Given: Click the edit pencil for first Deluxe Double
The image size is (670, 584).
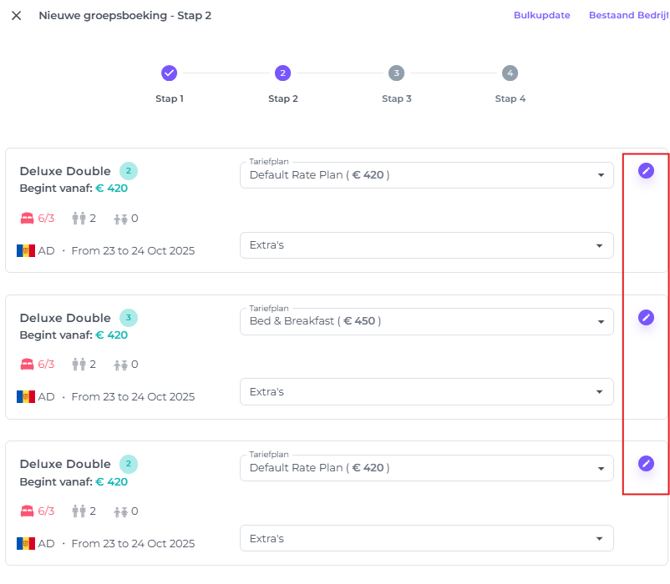Looking at the screenshot, I should point(646,171).
